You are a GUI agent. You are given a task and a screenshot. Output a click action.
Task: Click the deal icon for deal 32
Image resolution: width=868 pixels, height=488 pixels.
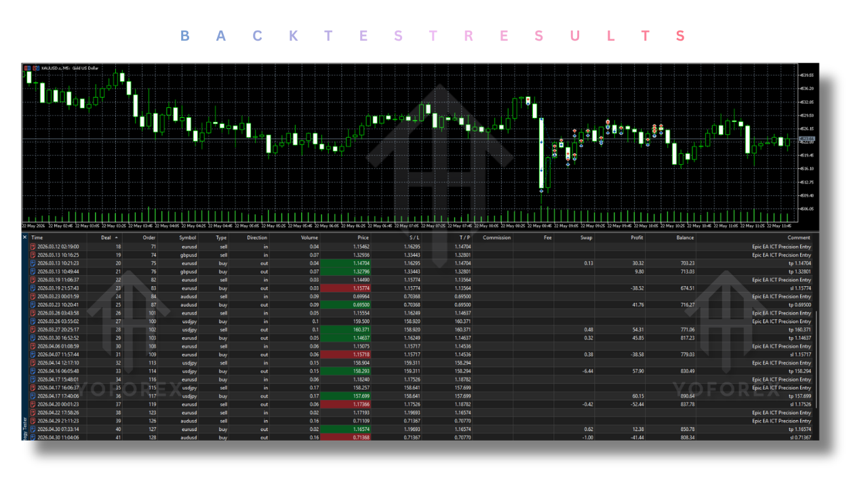point(33,363)
